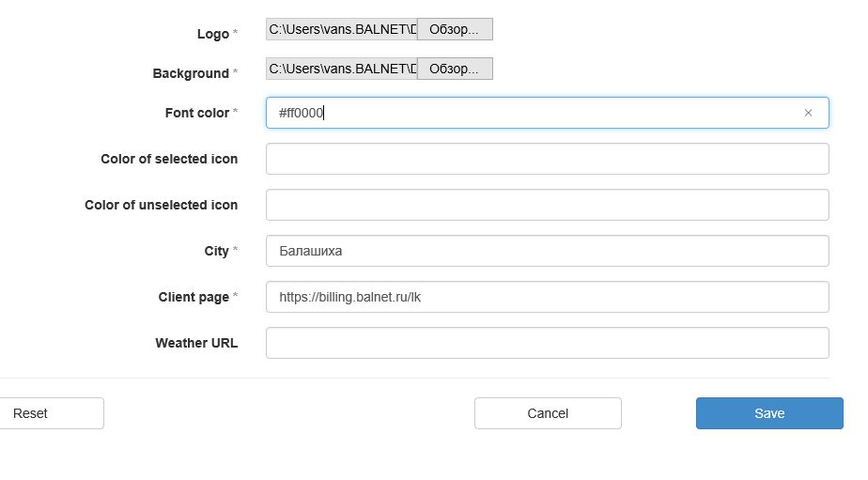Clear the Font color field with X icon
Image resolution: width=868 pixels, height=480 pixels.
808,113
